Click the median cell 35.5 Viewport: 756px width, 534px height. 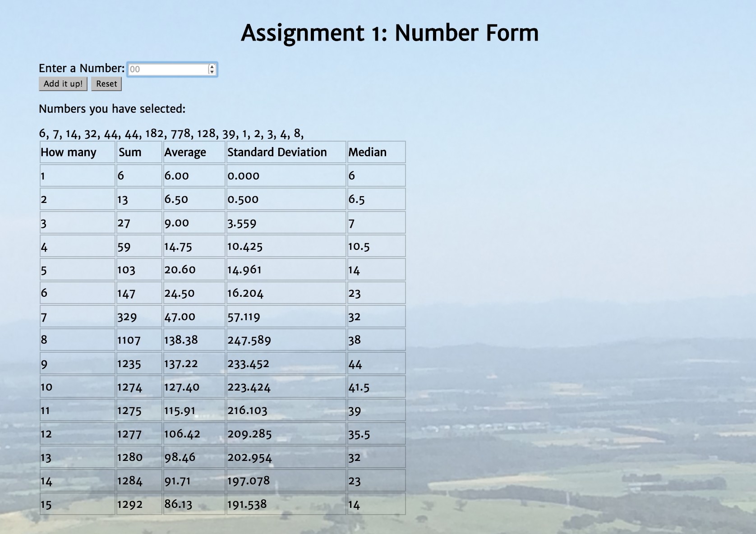coord(376,433)
